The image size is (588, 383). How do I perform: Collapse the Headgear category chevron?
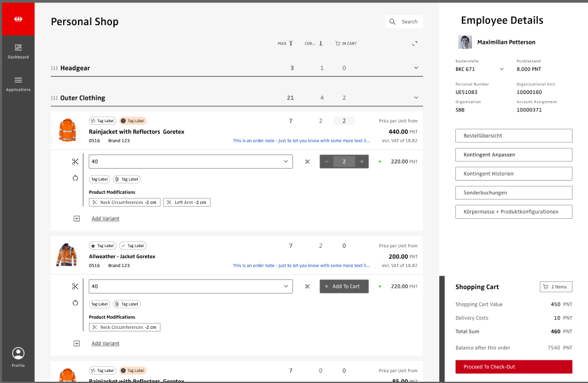pos(416,68)
